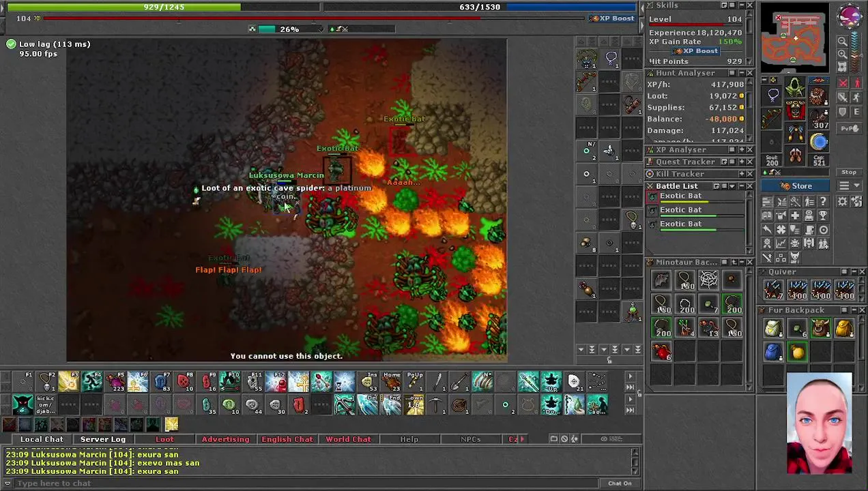Open the Hunt Analyser menu icon
The image size is (868, 491).
pos(732,73)
